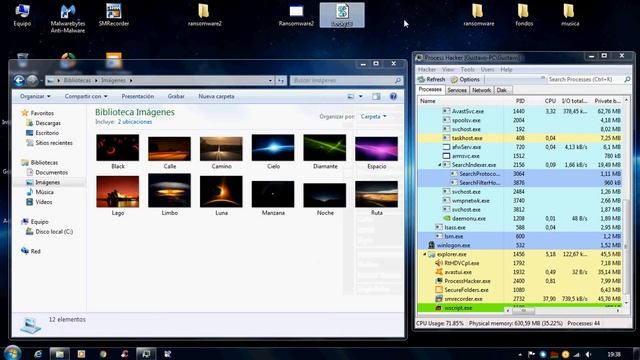The image size is (640, 360).
Task: Open Organizar dropdown menu
Action: point(35,96)
